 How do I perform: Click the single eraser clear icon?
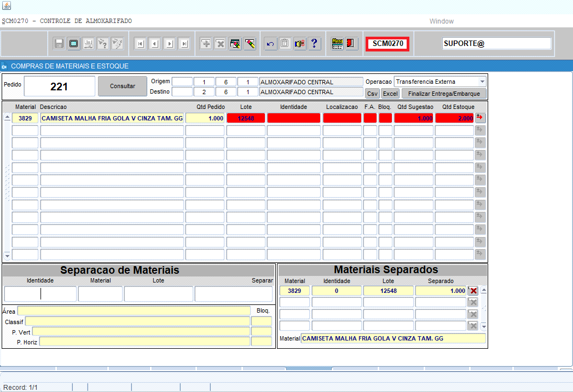[x=250, y=44]
